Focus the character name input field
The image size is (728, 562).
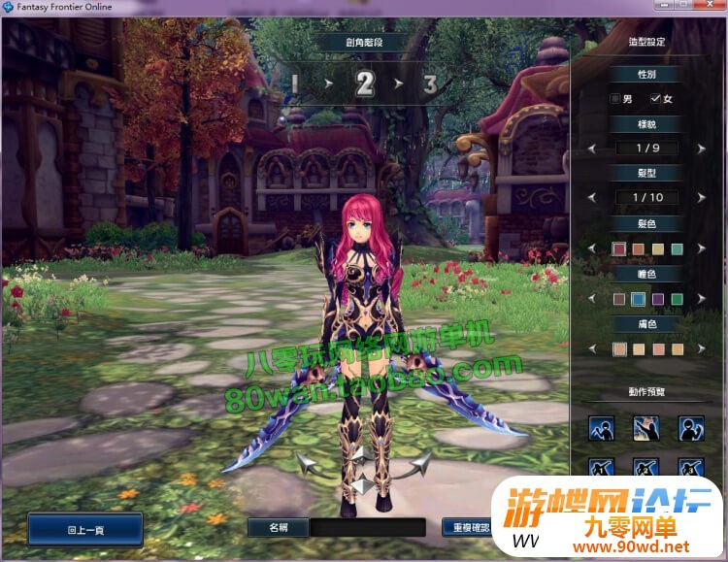point(368,528)
